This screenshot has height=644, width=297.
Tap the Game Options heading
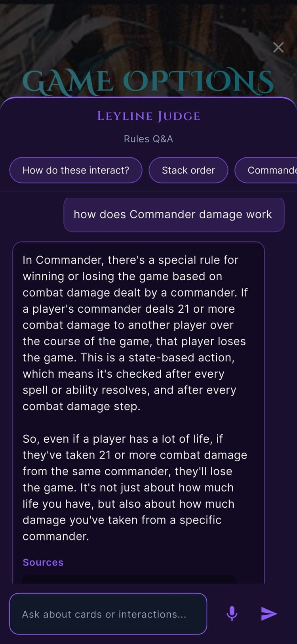pyautogui.click(x=148, y=82)
